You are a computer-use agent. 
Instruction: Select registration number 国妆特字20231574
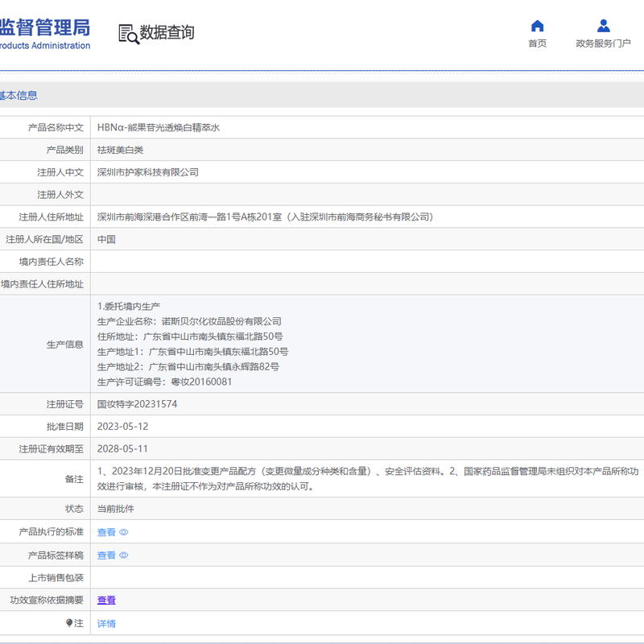point(137,404)
